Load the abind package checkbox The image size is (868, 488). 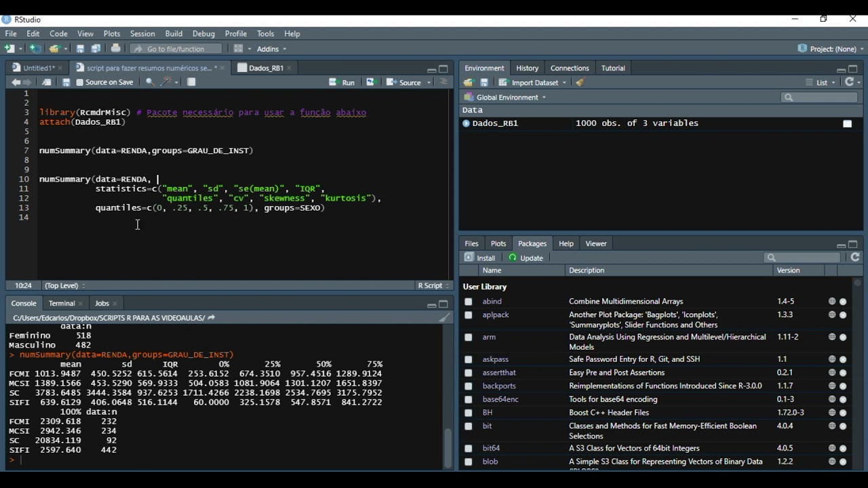(x=469, y=302)
